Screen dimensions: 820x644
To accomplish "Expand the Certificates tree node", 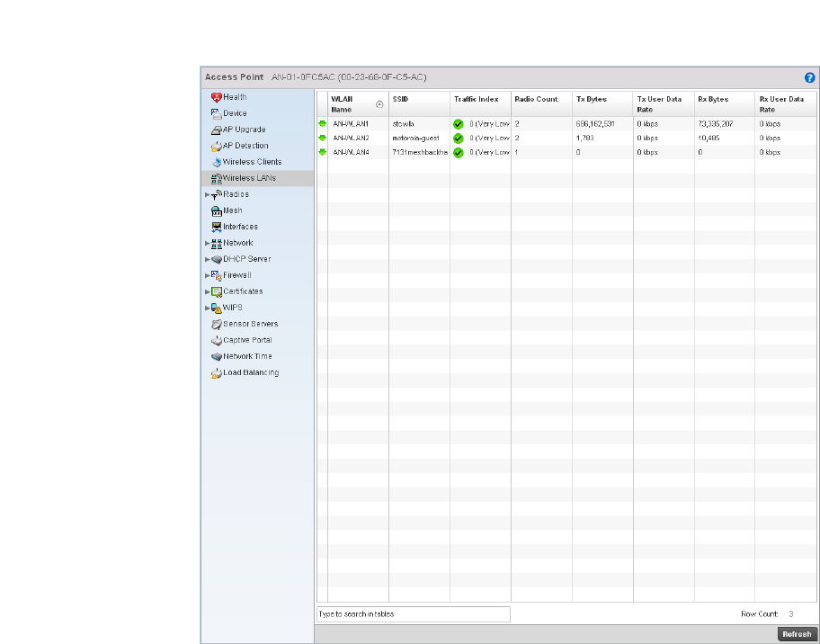I will pos(207,292).
